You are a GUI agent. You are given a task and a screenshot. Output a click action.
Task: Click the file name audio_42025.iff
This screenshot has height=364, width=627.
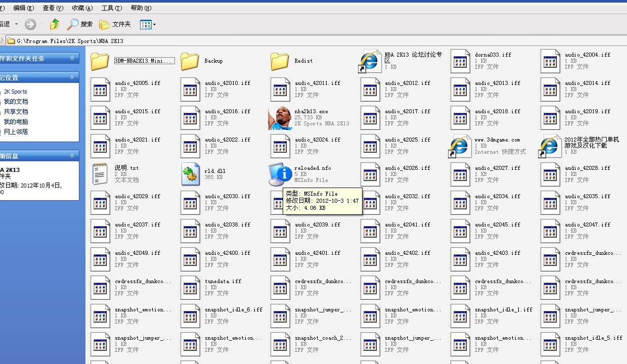(x=408, y=140)
